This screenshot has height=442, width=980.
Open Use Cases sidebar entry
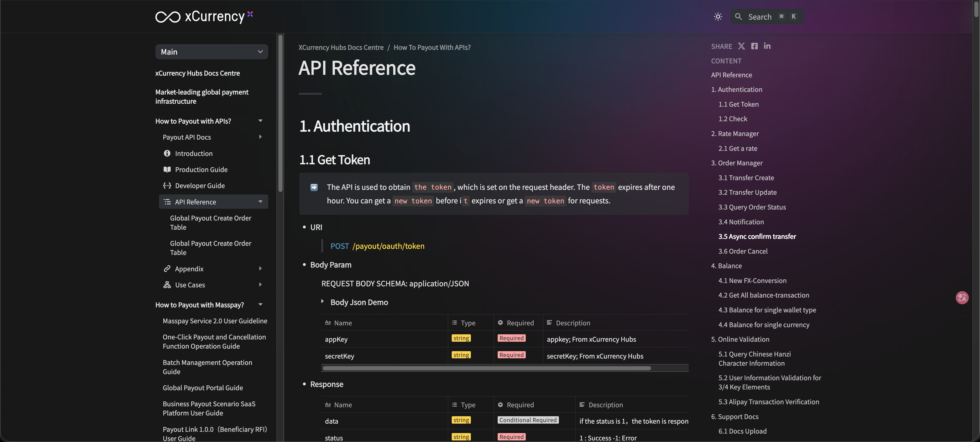[189, 285]
